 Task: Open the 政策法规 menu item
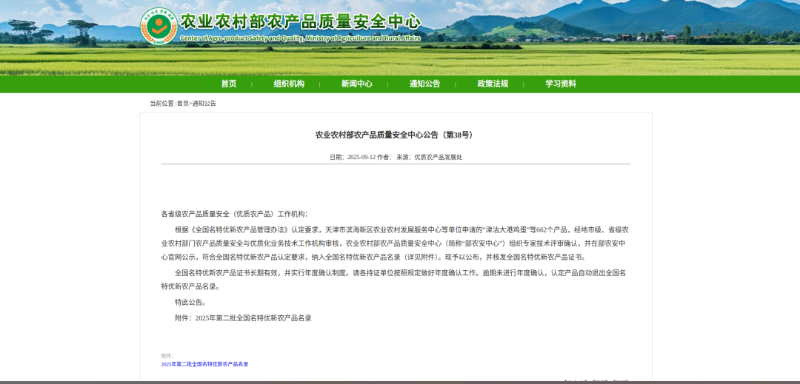[x=492, y=84]
